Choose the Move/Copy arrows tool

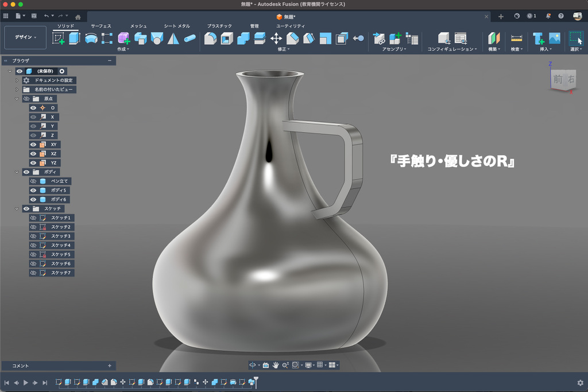[x=276, y=38]
